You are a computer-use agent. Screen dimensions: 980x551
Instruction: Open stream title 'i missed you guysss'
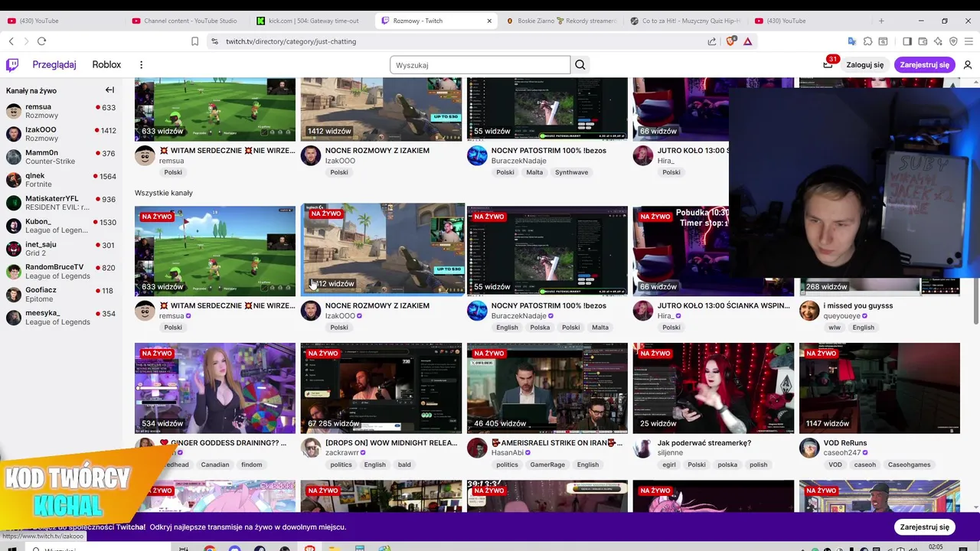pos(858,305)
